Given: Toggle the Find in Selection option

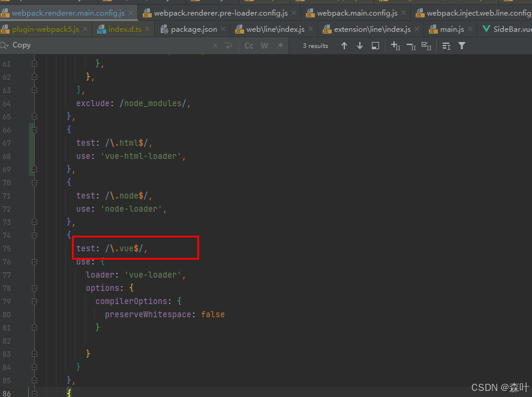Looking at the screenshot, I should (x=375, y=46).
